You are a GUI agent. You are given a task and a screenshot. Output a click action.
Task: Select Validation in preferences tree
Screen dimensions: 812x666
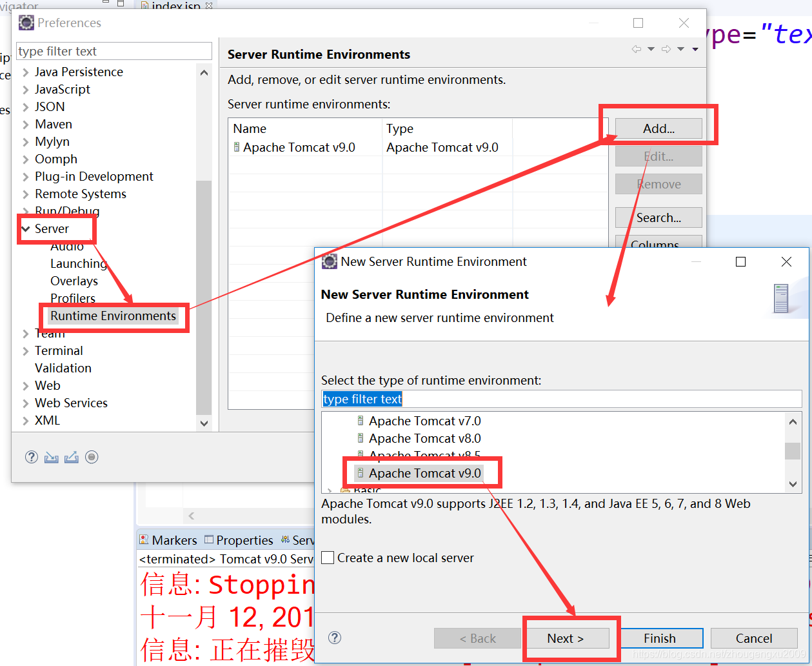63,368
